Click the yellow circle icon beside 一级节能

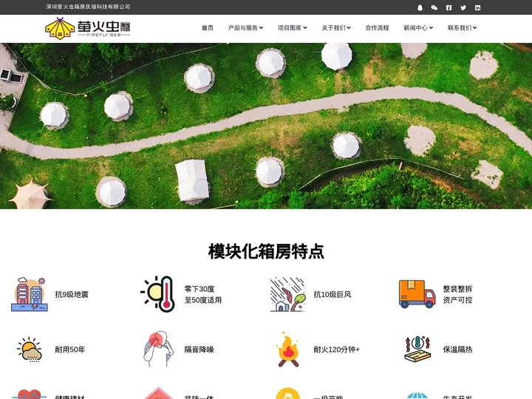(287, 394)
